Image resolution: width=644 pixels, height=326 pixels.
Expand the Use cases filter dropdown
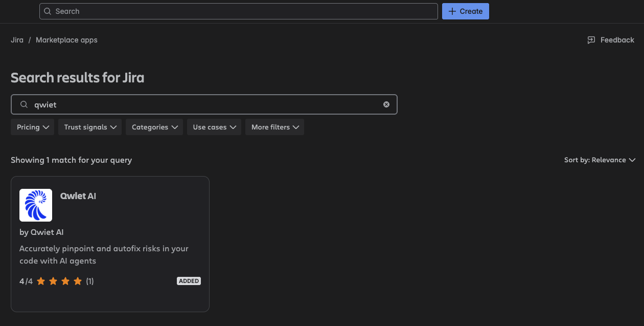point(214,127)
